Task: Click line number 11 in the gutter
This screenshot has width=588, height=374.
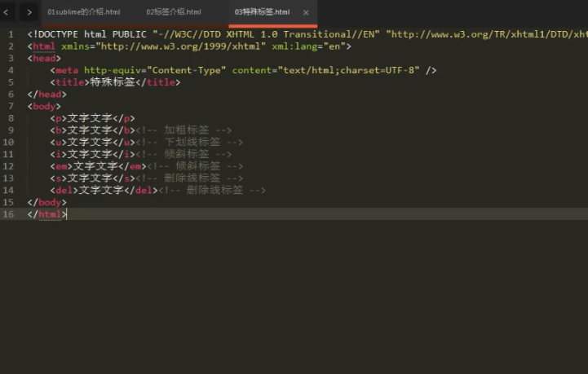Action: (8, 154)
